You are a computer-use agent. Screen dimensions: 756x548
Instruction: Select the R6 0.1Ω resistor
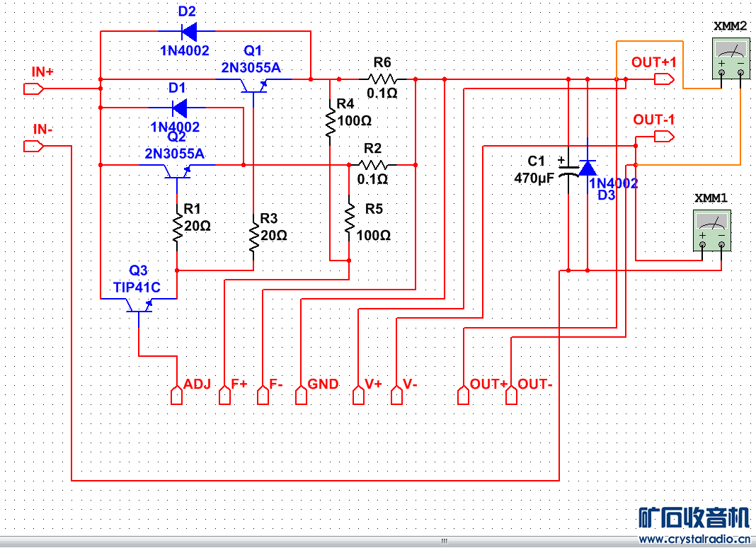point(382,79)
